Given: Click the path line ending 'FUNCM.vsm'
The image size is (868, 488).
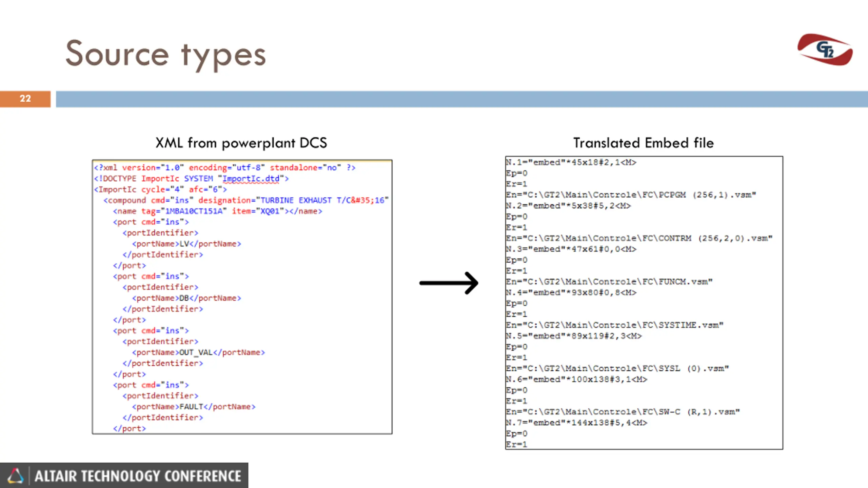Looking at the screenshot, I should point(609,282).
